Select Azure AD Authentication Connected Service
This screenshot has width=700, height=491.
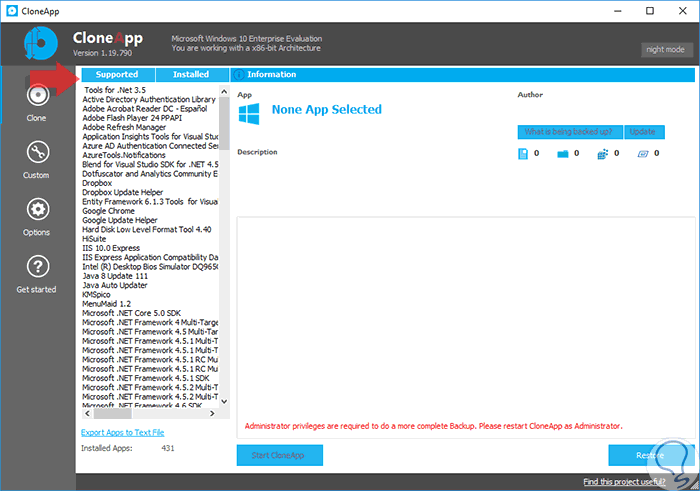pyautogui.click(x=150, y=146)
